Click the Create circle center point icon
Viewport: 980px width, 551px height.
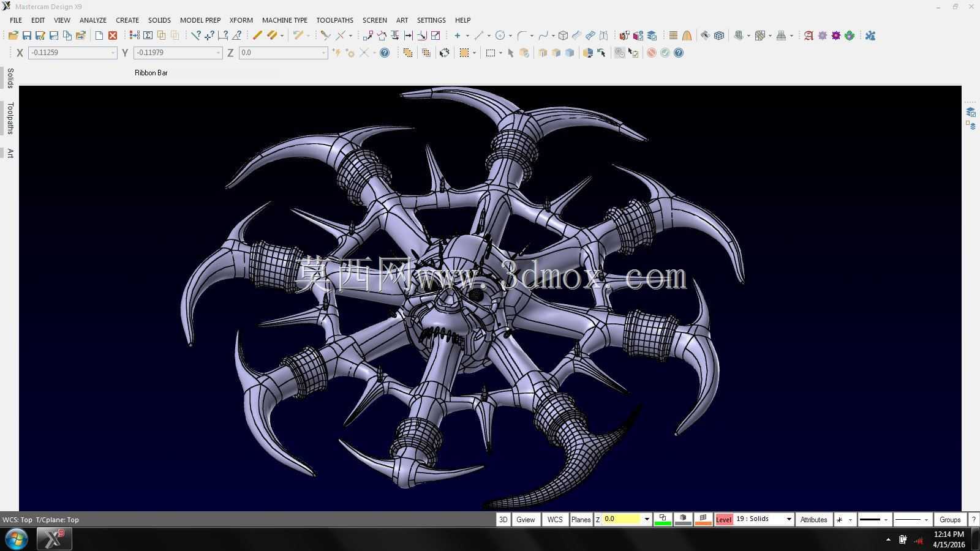(500, 36)
